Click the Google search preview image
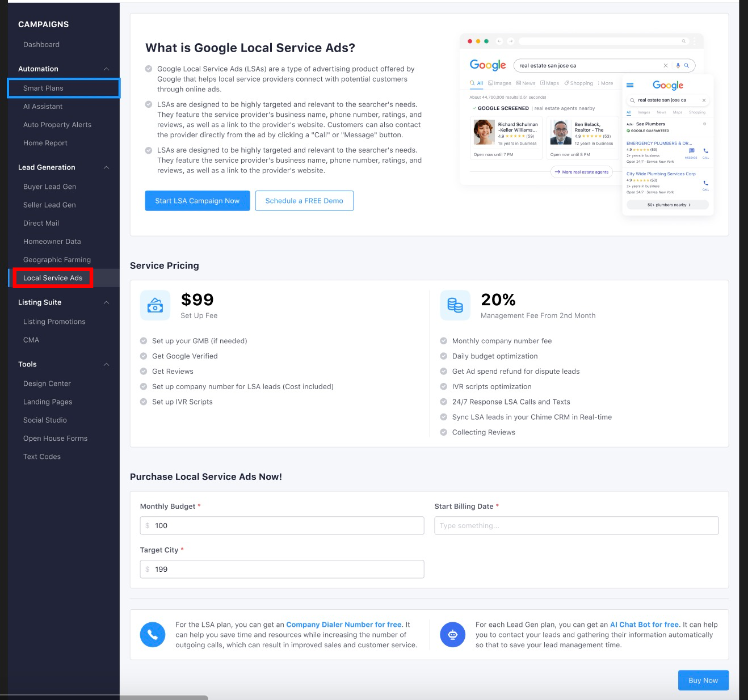This screenshot has height=700, width=748. (x=587, y=125)
